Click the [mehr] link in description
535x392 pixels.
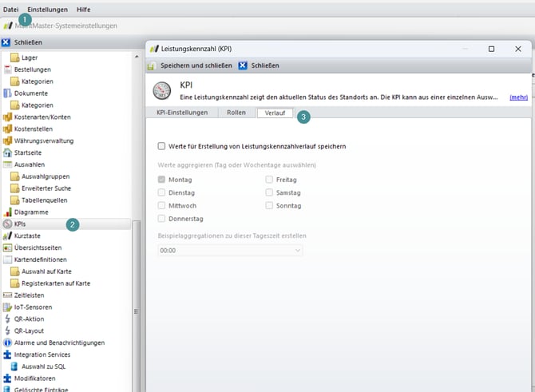pyautogui.click(x=518, y=97)
